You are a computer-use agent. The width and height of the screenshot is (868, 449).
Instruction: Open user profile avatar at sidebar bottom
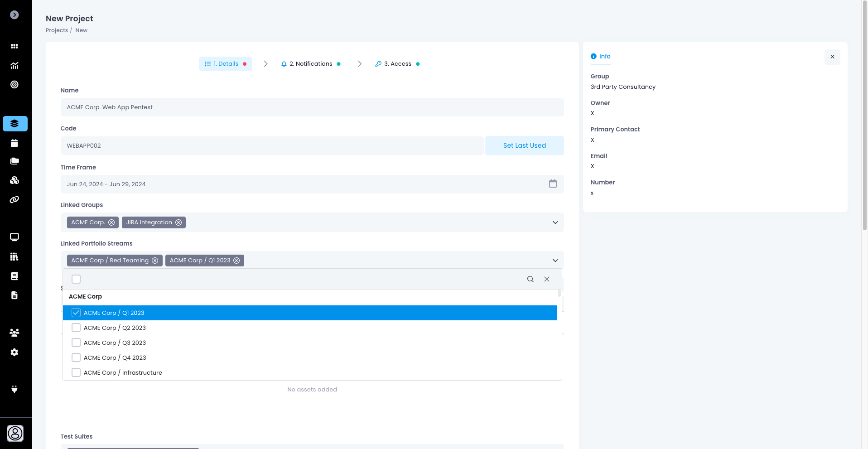point(15,434)
